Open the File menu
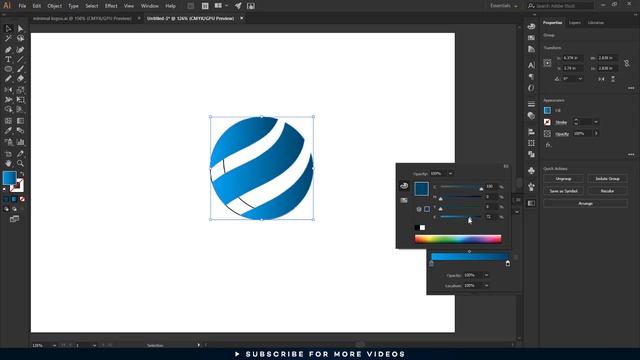The image size is (640, 360). tap(22, 6)
